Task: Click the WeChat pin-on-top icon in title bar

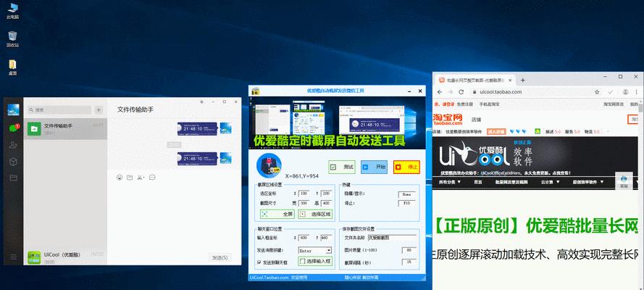Action: coord(201,101)
